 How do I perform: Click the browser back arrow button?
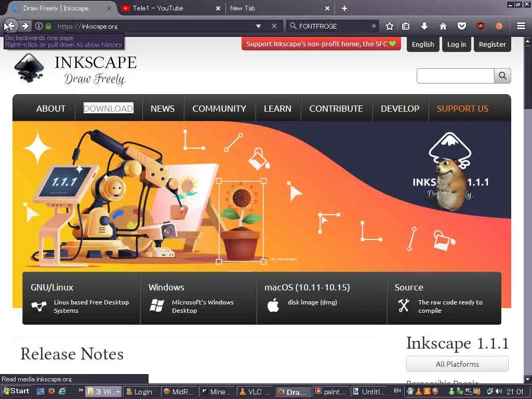10,26
